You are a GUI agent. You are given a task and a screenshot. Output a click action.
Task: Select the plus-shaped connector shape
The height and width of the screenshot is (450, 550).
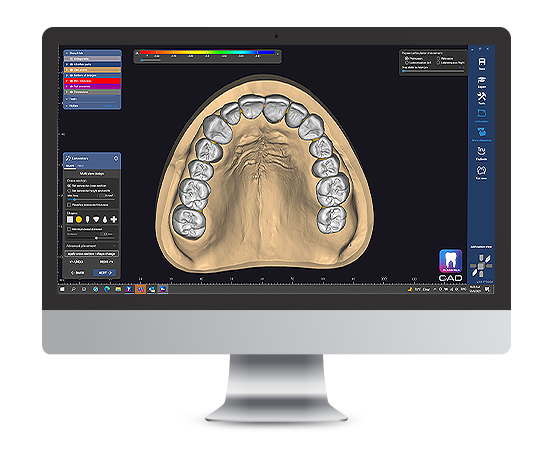coord(113,220)
